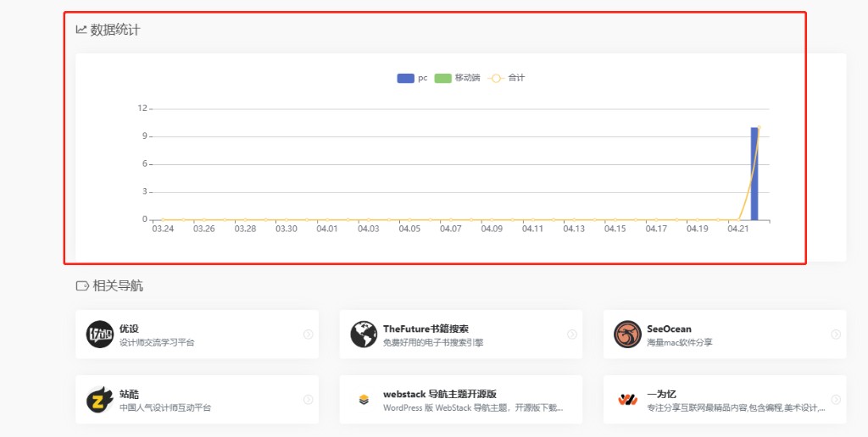Image resolution: width=868 pixels, height=437 pixels.
Task: Click the 相关导航 heading
Action: [x=118, y=286]
